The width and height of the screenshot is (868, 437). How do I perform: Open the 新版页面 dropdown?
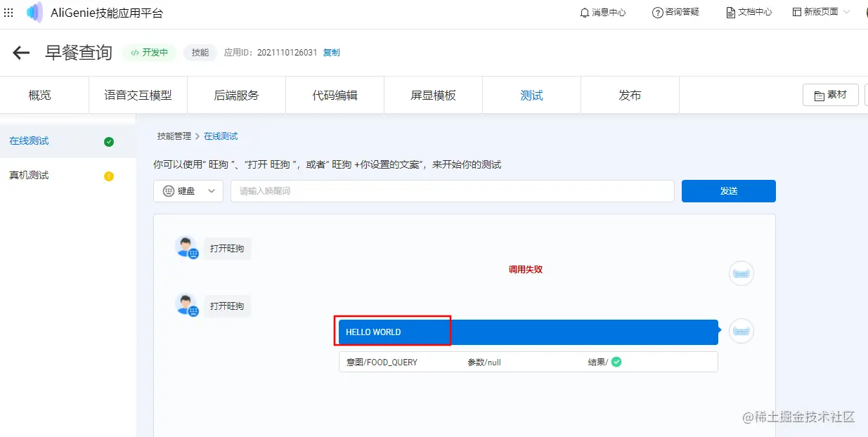click(822, 13)
